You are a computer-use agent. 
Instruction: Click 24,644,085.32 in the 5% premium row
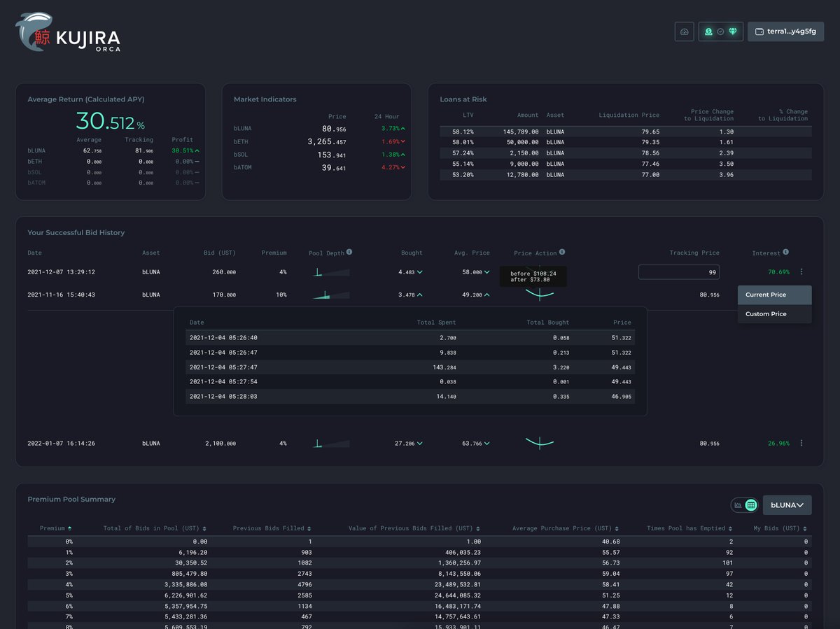pos(458,595)
